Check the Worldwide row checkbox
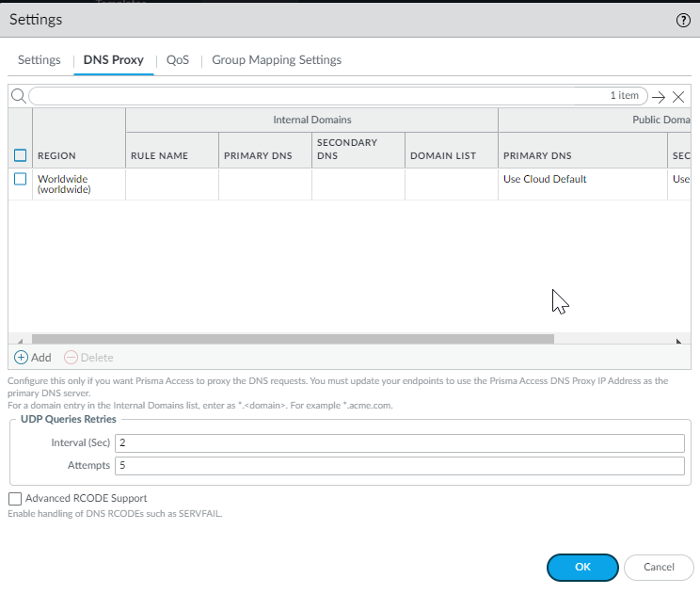700x594 pixels. (21, 179)
